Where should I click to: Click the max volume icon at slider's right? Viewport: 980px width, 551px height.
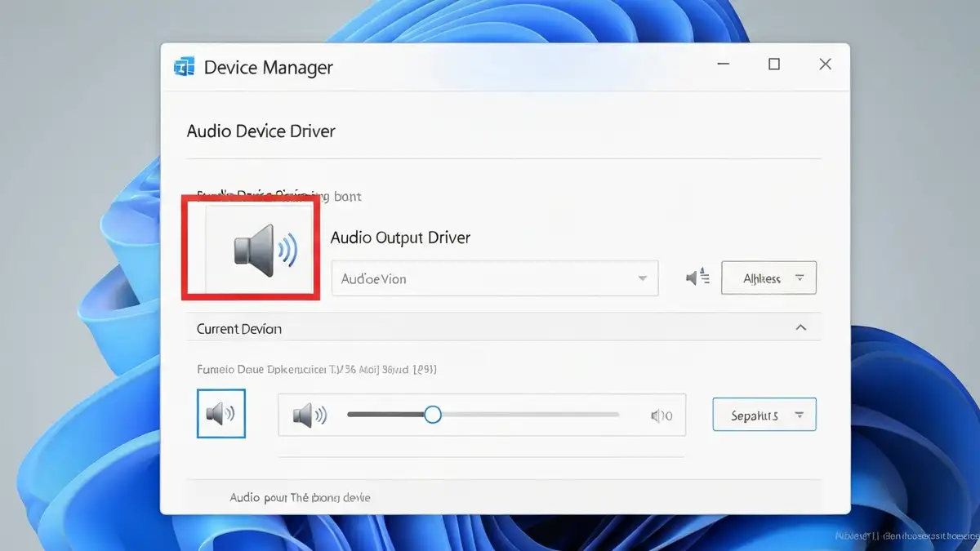(x=661, y=416)
